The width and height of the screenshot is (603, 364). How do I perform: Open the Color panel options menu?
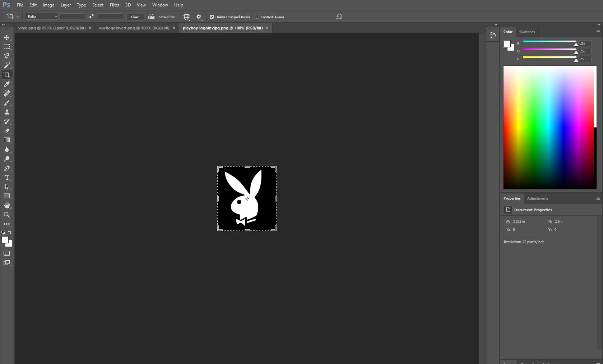click(x=598, y=32)
